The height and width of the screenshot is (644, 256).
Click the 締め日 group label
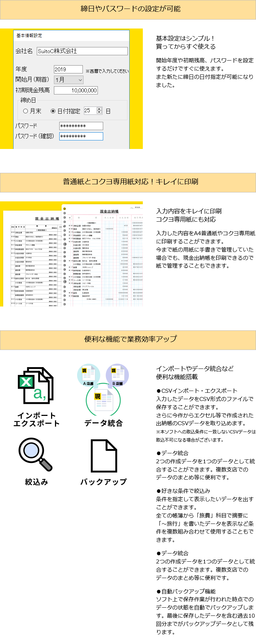tap(28, 100)
